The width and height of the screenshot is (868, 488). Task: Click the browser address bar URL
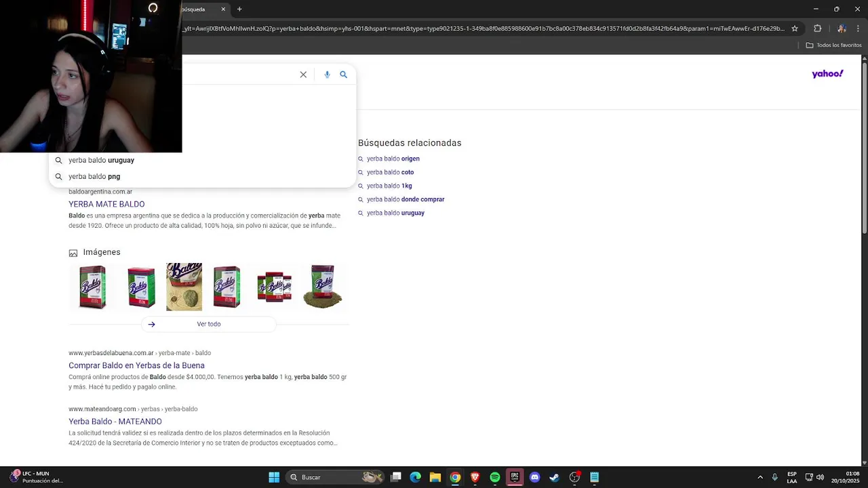pos(483,28)
